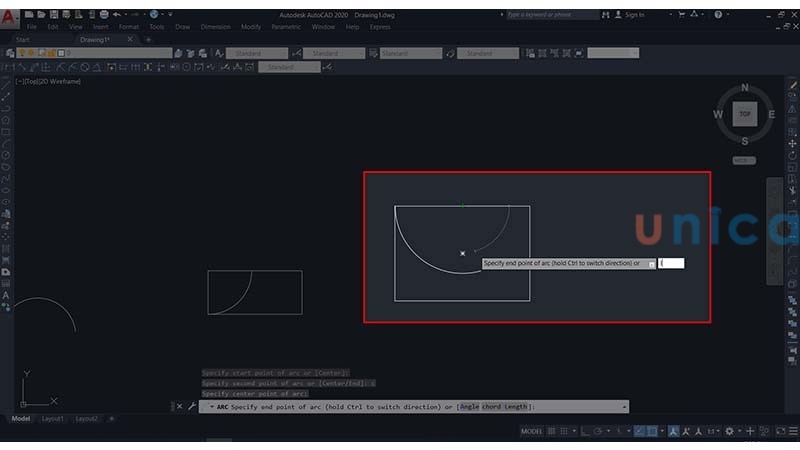Toggle Clean Screen icon in status bar

[x=781, y=431]
